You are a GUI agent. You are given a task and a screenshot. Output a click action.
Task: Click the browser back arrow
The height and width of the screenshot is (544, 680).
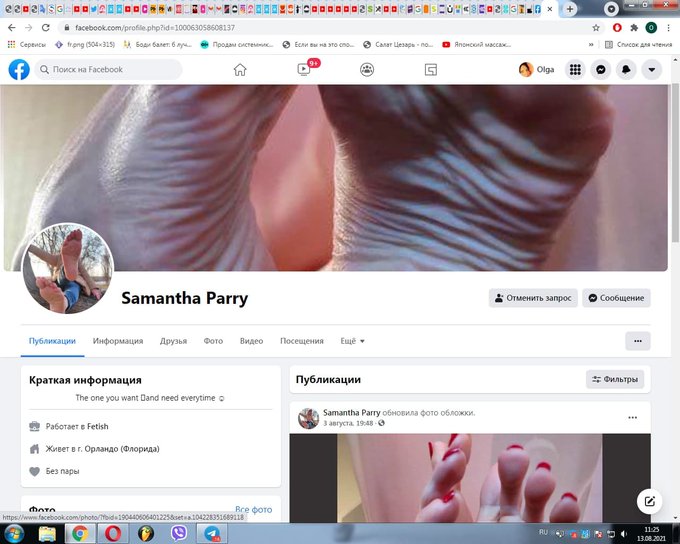12,28
